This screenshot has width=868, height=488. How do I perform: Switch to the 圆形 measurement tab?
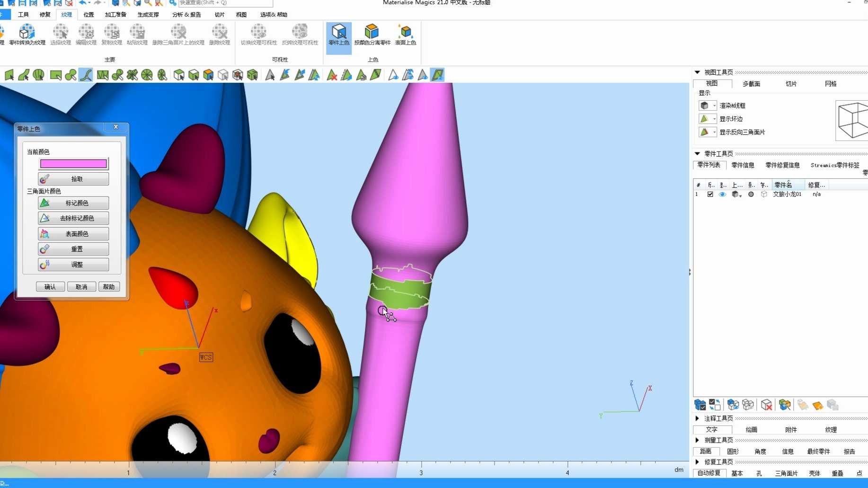pos(733,452)
